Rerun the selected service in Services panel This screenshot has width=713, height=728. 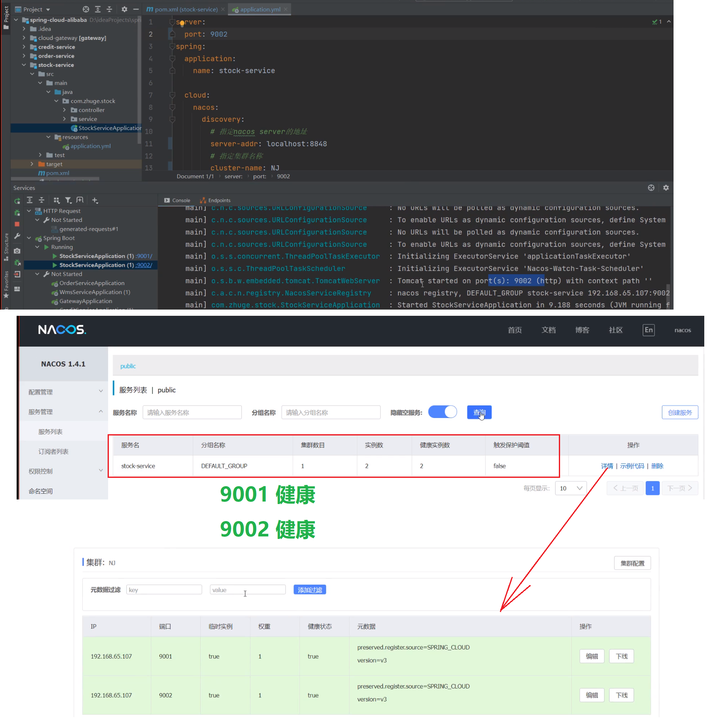pyautogui.click(x=17, y=201)
